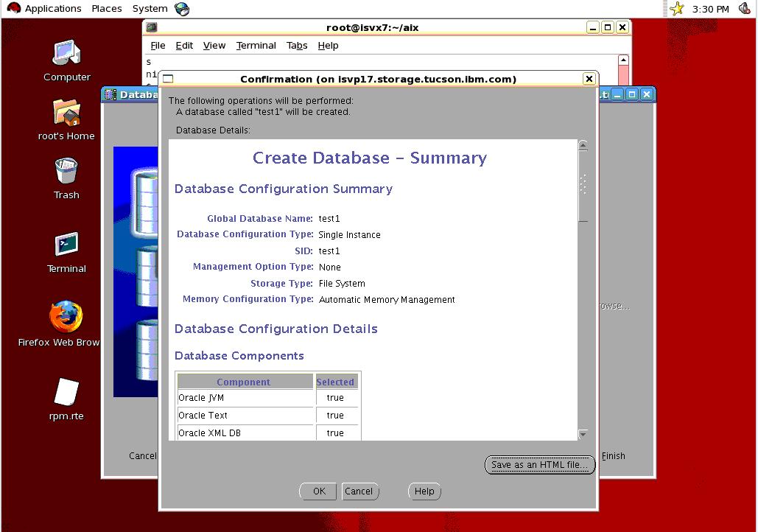Select the Oracle JVM row
The image size is (758, 532).
pos(267,398)
